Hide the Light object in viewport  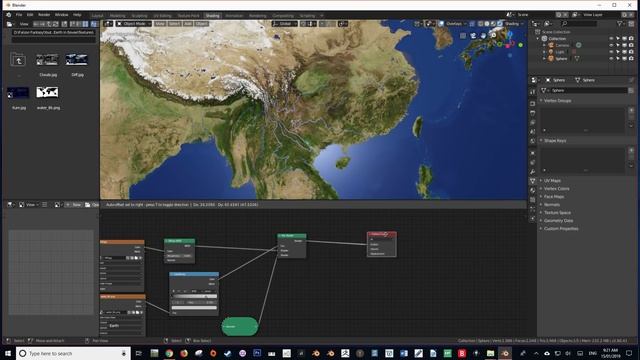[x=611, y=52]
